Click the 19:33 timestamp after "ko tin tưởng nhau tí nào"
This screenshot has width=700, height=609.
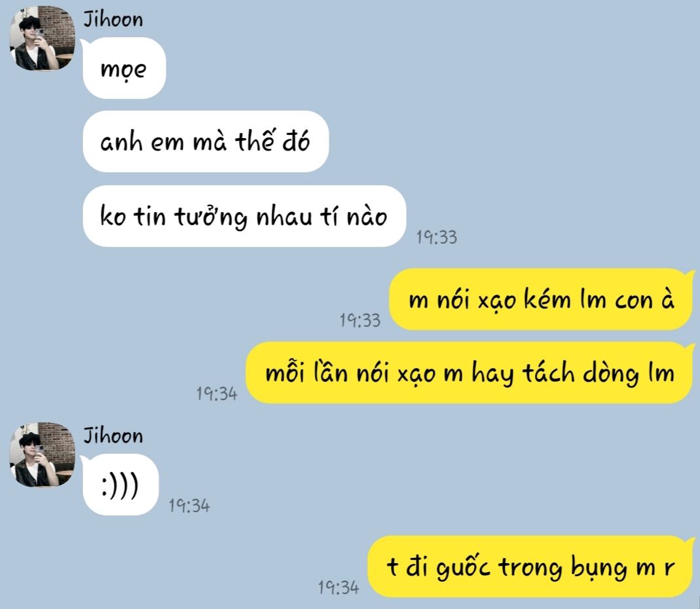coord(437,237)
